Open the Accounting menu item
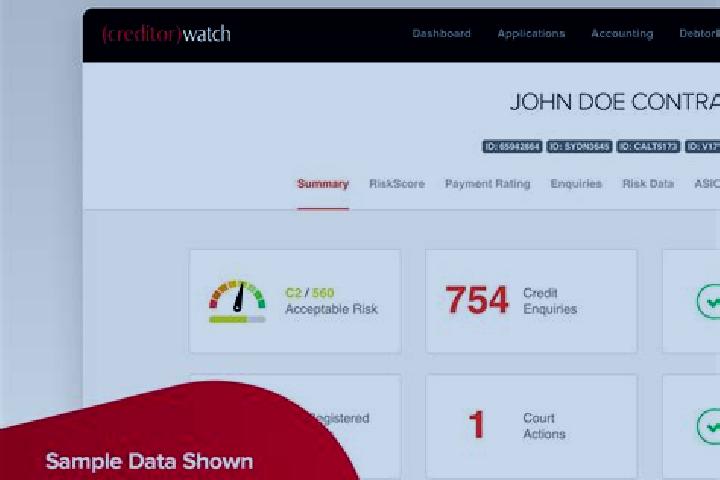Viewport: 720px width, 480px height. (622, 34)
